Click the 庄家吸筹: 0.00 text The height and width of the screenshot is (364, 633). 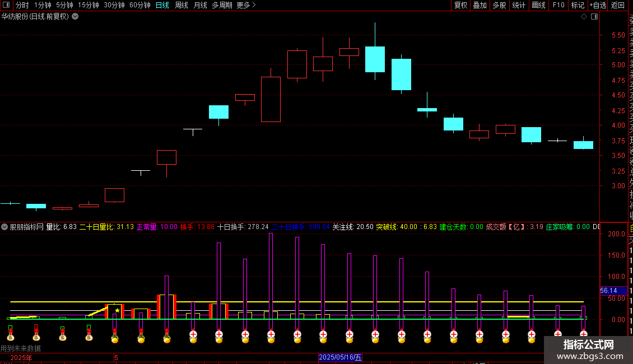[x=567, y=227]
